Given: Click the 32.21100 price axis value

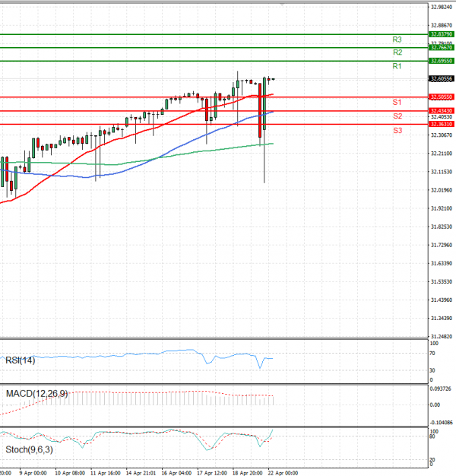Looking at the screenshot, I should click(442, 154).
